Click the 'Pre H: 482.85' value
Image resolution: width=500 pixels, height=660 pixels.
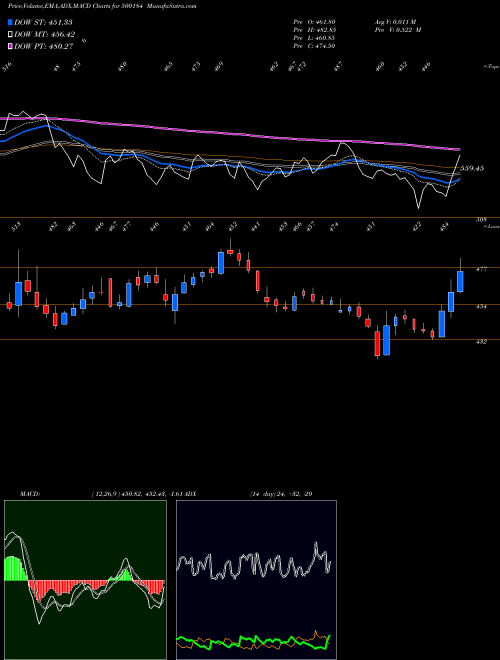[314, 30]
